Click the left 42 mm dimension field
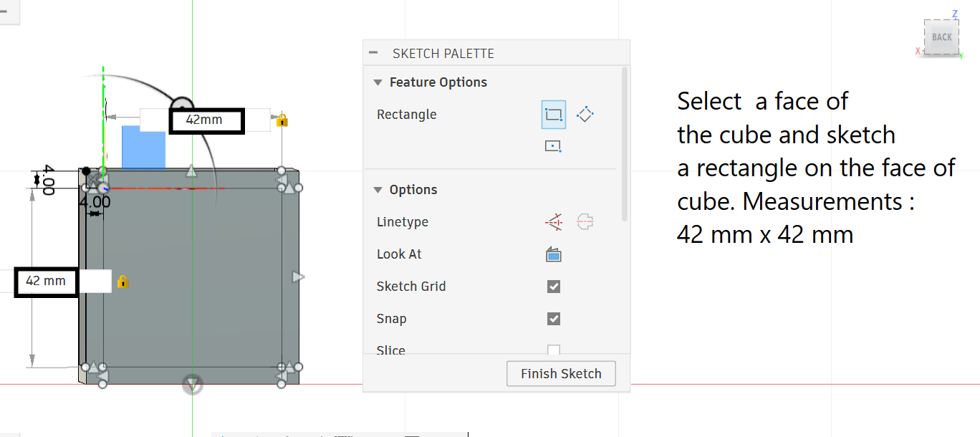This screenshot has height=437, width=980. 46,282
